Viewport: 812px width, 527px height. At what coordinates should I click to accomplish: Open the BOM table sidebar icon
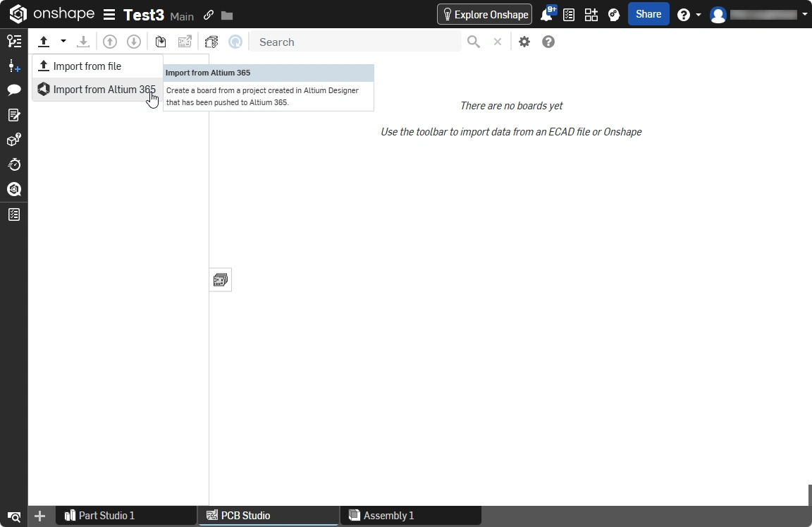14,214
